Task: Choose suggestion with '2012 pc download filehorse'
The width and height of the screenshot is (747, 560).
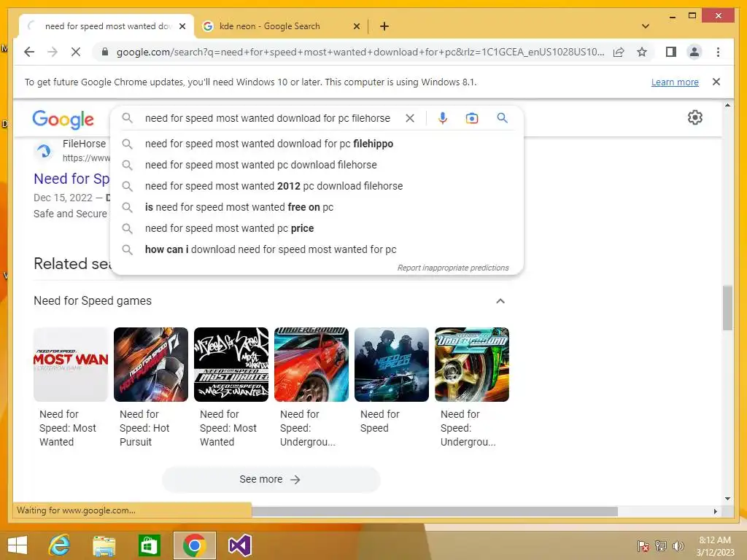Action: (317, 186)
